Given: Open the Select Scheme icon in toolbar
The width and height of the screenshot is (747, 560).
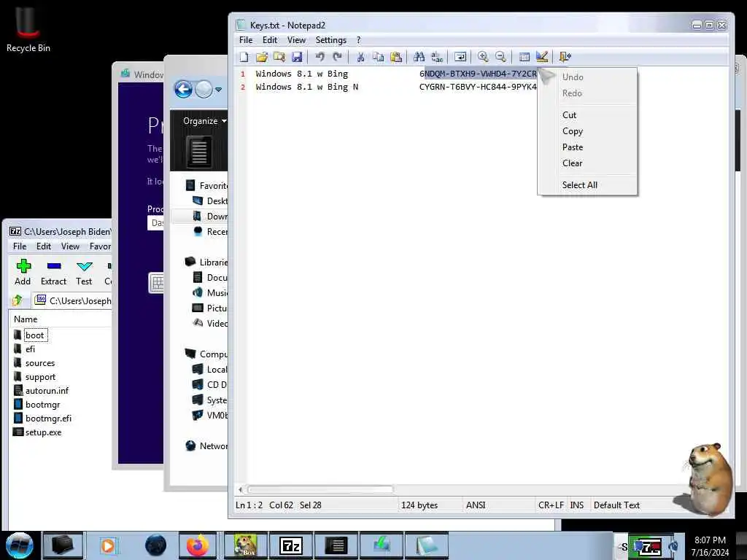Looking at the screenshot, I should click(524, 57).
